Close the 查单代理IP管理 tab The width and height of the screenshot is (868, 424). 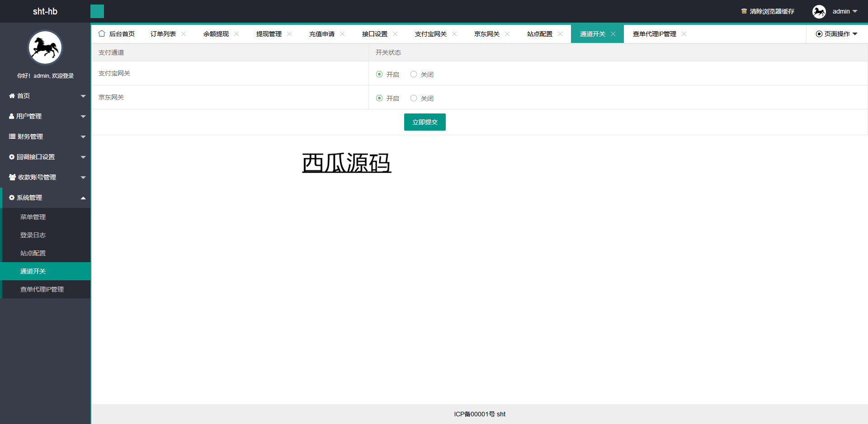684,34
